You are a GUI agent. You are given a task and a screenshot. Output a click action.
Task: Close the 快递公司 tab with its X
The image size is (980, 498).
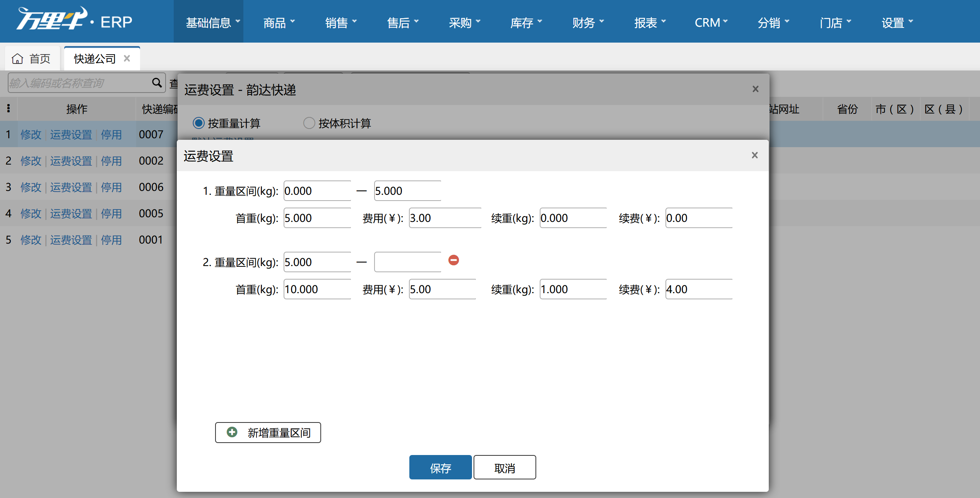point(127,58)
